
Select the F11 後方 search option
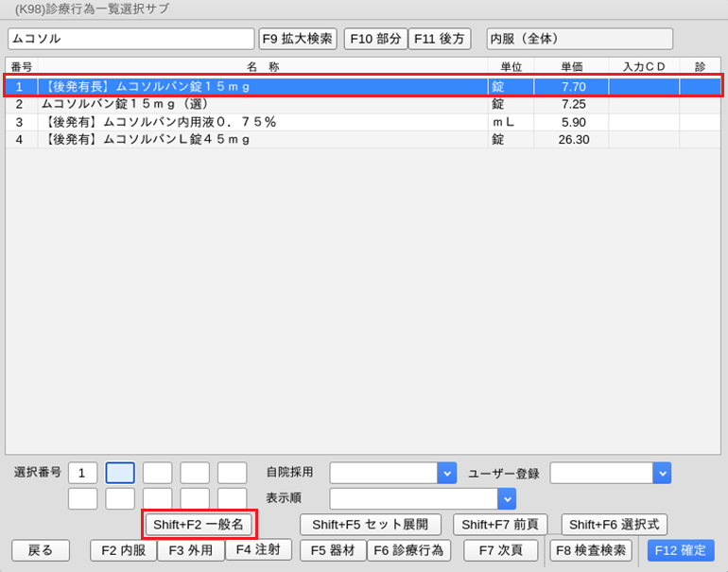tap(439, 39)
